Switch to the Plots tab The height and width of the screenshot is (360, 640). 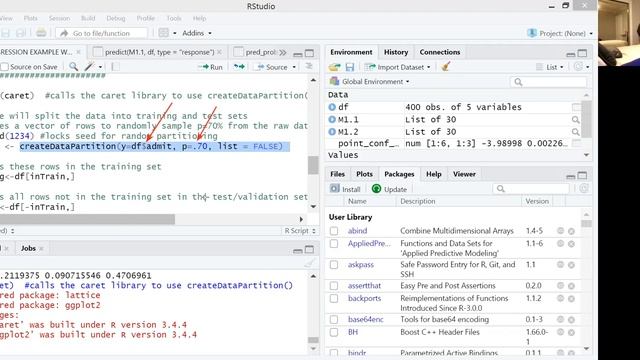(364, 174)
